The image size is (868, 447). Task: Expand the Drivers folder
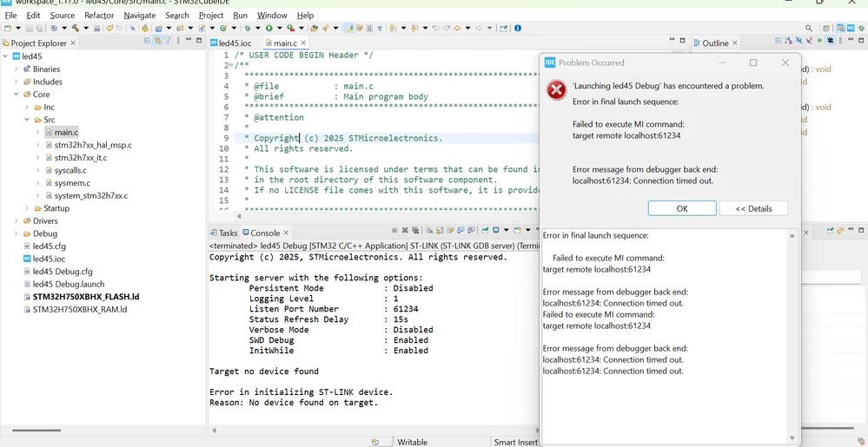(17, 220)
